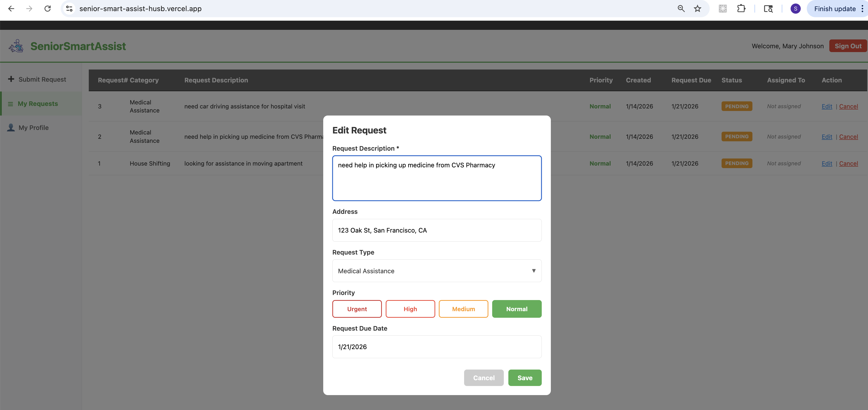Open Chrome three-dot menu
This screenshot has width=868, height=410.
pyautogui.click(x=862, y=9)
